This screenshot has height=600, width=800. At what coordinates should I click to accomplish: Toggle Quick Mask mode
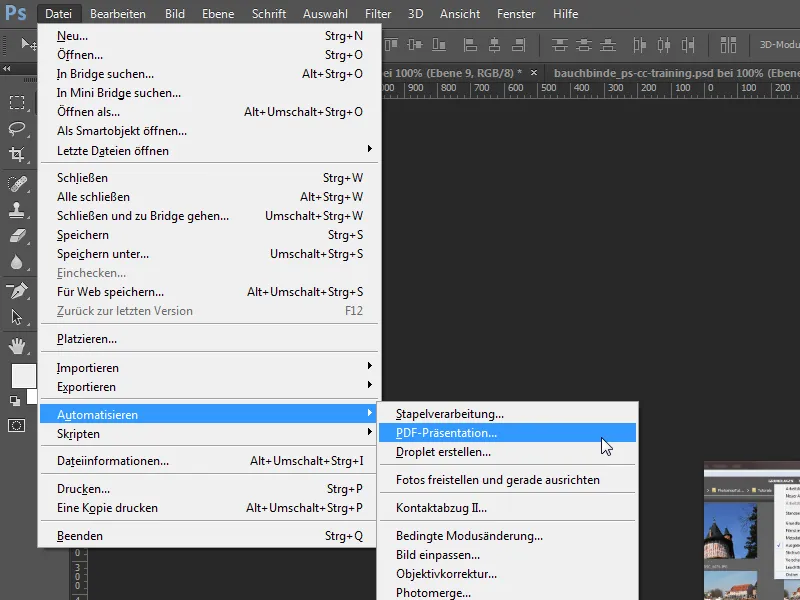pos(16,425)
